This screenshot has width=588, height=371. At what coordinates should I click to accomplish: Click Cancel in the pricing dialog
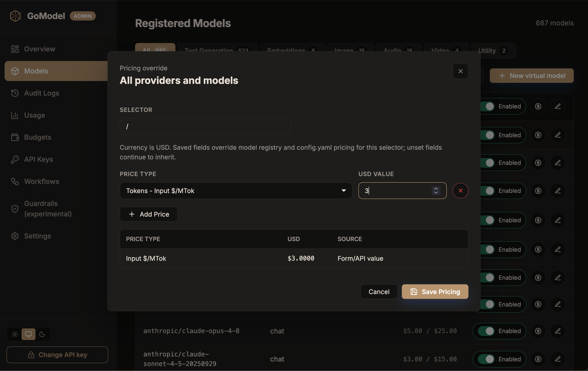click(x=379, y=292)
